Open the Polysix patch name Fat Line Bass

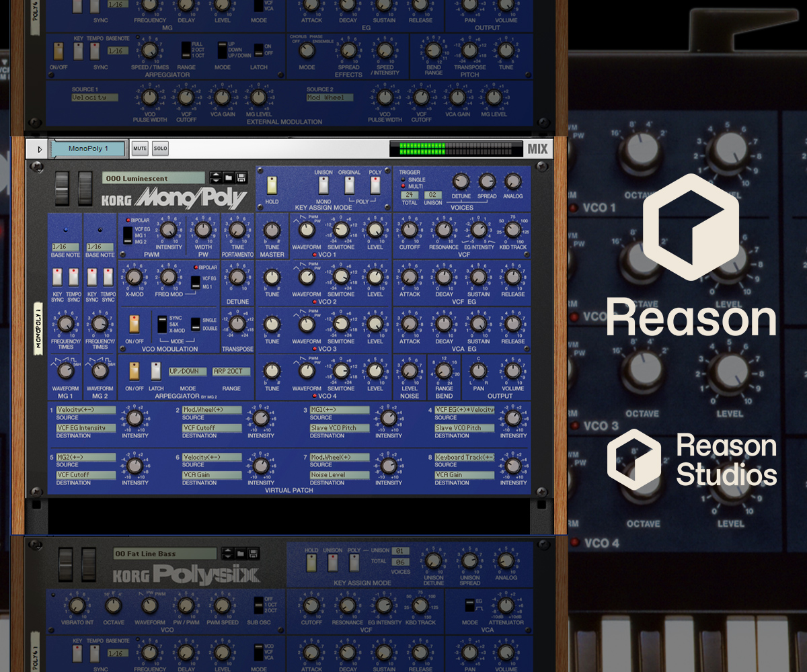click(165, 554)
